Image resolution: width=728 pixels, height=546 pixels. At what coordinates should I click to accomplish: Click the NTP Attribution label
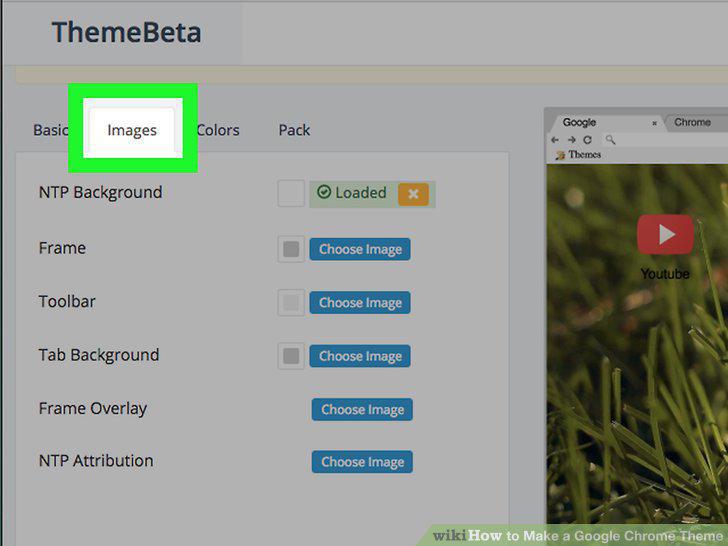tap(96, 461)
